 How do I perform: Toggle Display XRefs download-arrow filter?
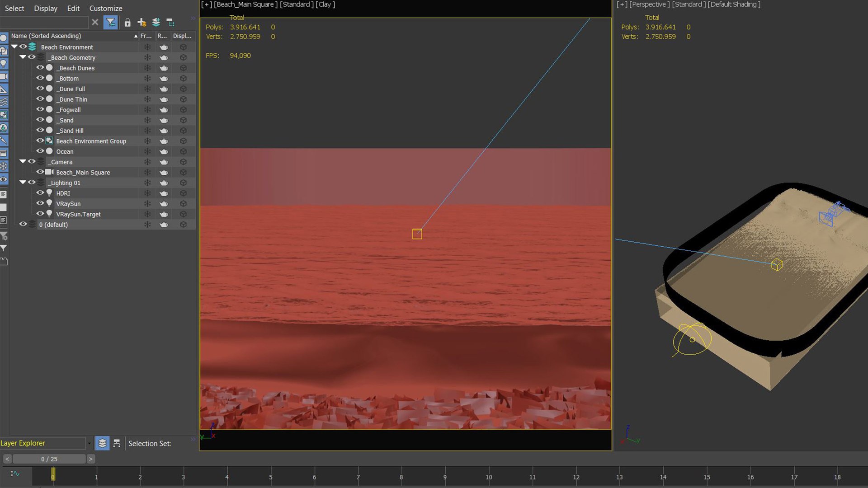pos(4,128)
